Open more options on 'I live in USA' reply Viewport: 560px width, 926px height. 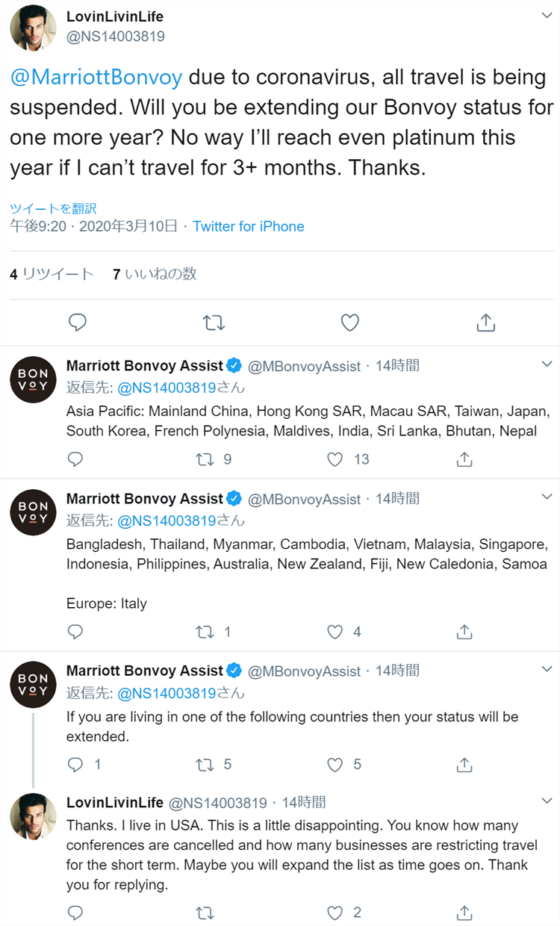546,802
